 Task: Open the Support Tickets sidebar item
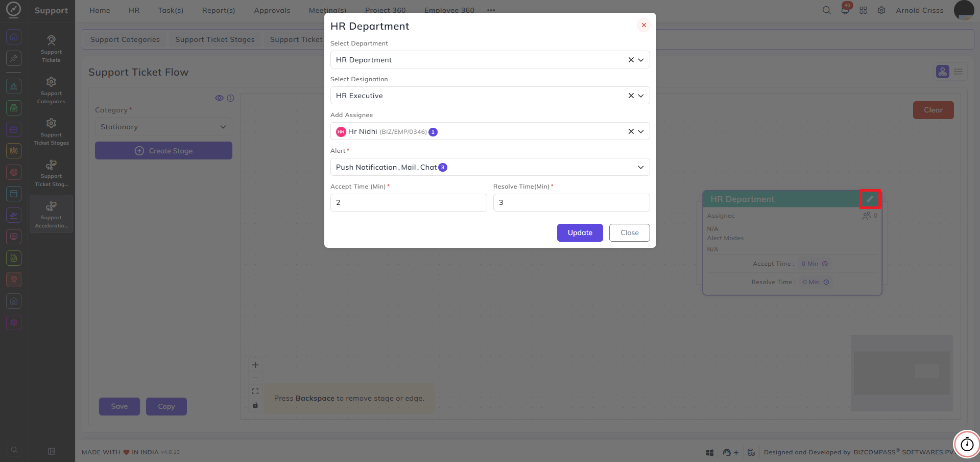[51, 49]
